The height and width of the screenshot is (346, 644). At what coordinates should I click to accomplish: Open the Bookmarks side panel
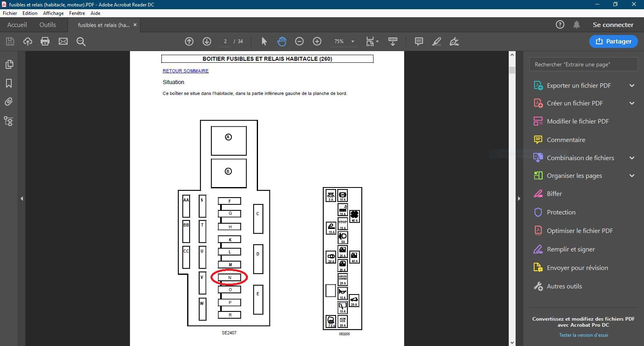pos(9,83)
